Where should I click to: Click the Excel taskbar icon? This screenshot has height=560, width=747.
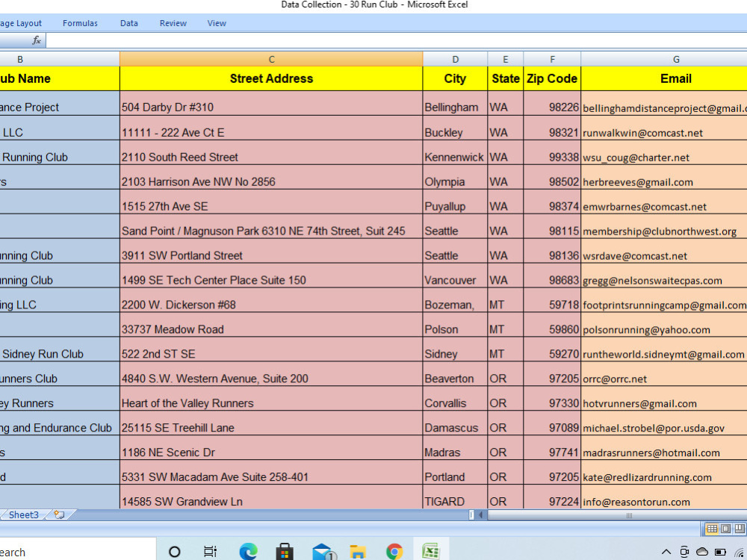coord(431,551)
